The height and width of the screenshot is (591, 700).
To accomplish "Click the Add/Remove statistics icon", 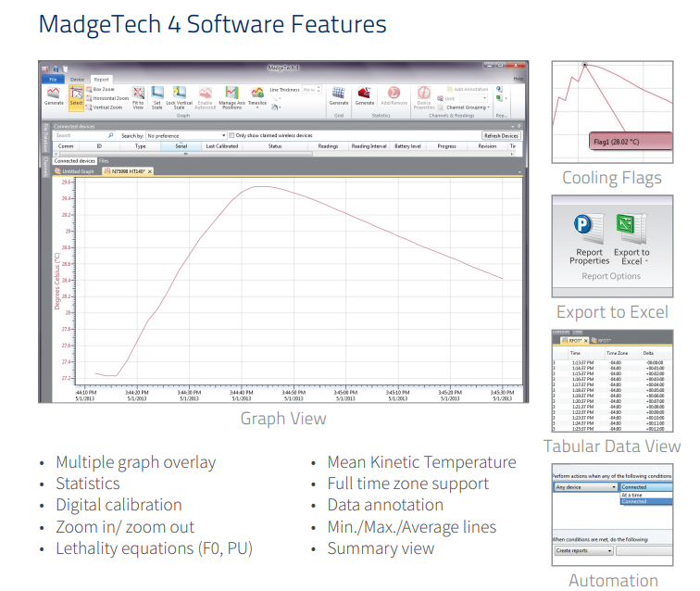I will [394, 93].
